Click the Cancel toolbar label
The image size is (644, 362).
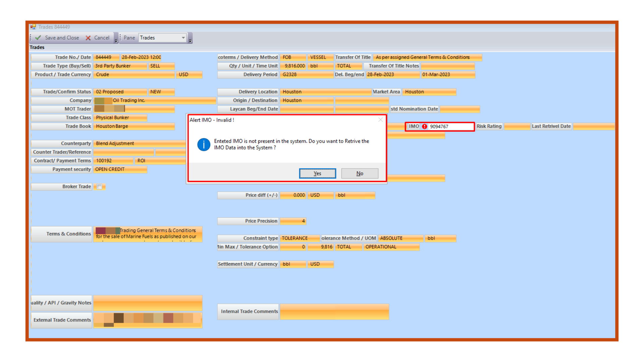102,38
